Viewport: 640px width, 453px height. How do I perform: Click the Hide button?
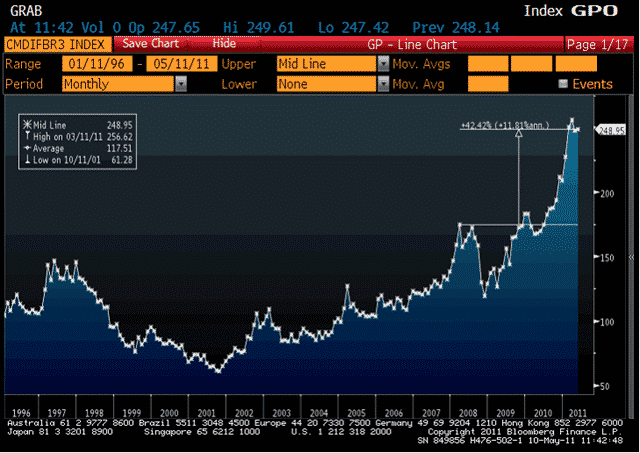click(x=224, y=45)
